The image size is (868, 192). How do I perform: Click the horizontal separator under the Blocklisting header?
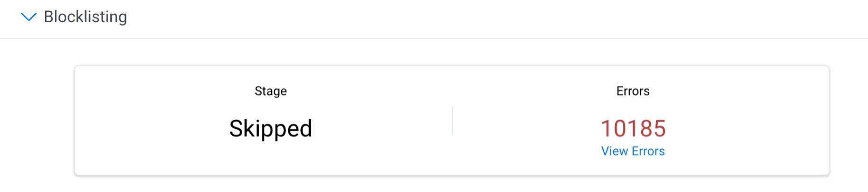point(434,39)
